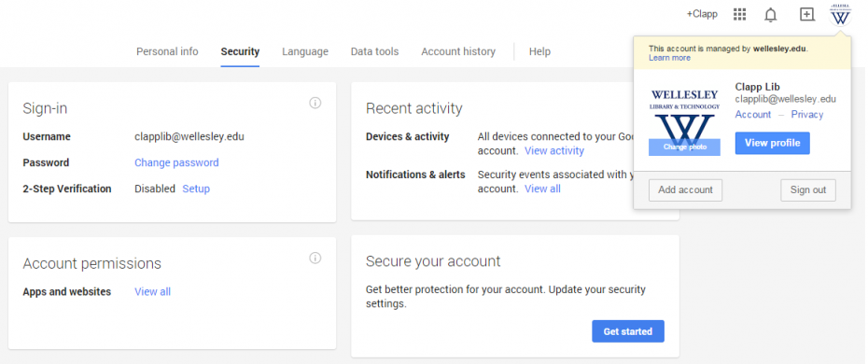Click the clapplib@wellesley.edu email in popup
The image size is (868, 364).
point(786,99)
